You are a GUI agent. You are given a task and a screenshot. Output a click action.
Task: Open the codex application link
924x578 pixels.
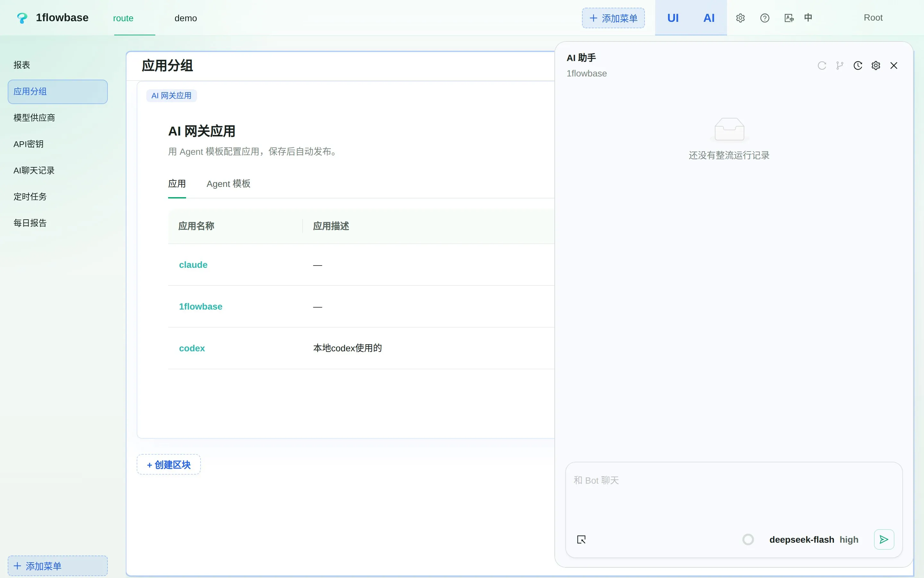192,348
